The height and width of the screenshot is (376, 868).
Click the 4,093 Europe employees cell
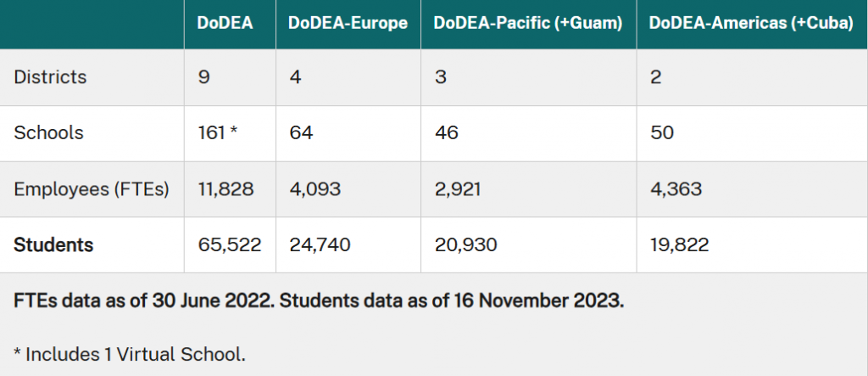click(x=314, y=189)
